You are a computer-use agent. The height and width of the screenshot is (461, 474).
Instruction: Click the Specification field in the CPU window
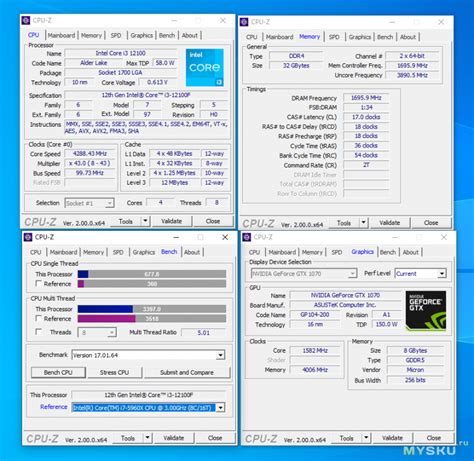click(x=146, y=95)
